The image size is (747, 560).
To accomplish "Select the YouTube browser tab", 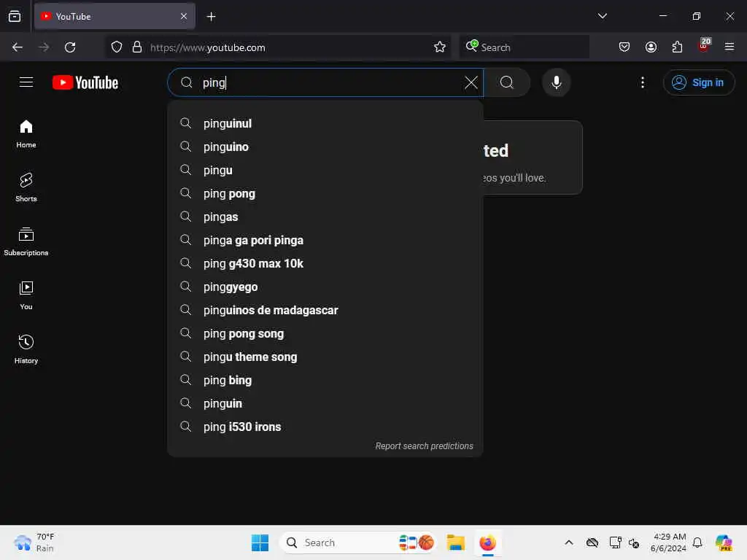I will pyautogui.click(x=115, y=17).
